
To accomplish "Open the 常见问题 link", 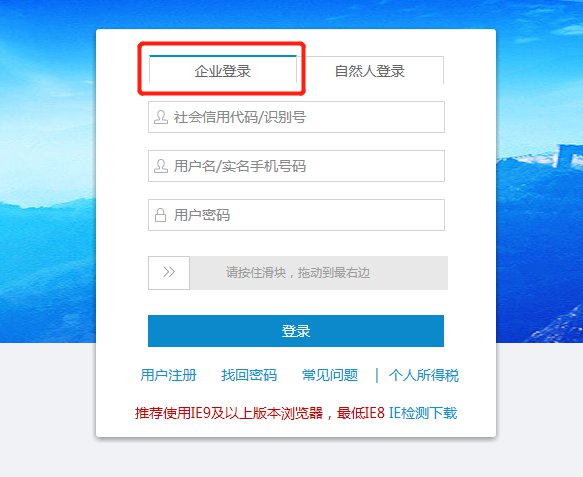I will coord(330,375).
